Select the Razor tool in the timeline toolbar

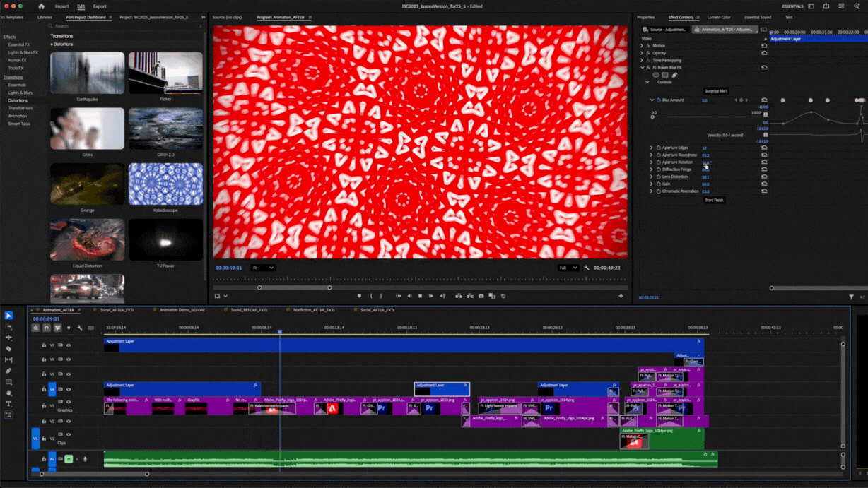(x=8, y=349)
